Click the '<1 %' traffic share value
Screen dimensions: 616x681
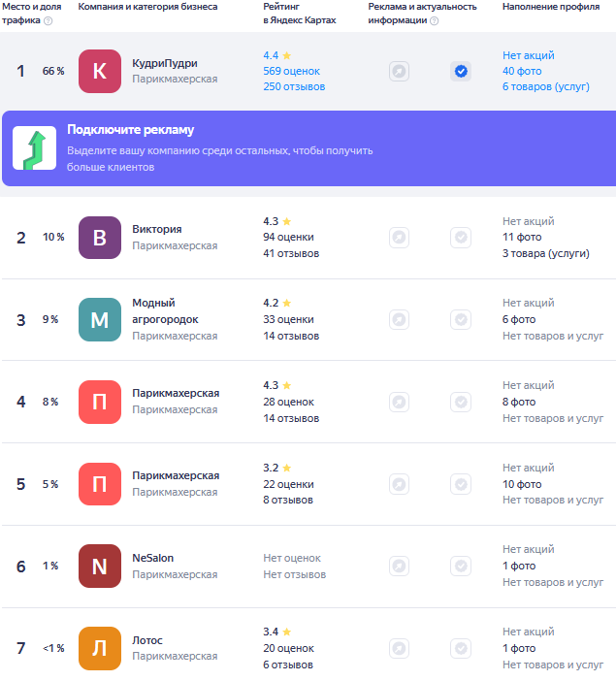pyautogui.click(x=53, y=648)
